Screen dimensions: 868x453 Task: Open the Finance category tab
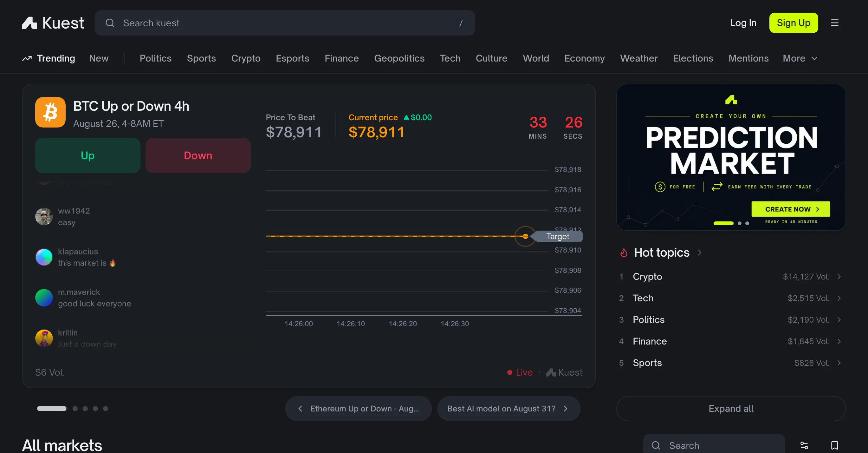342,58
